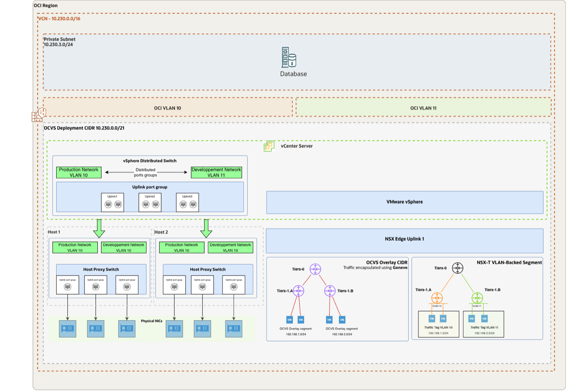Screen dimensions: 568x392
Task: Select the purple Tiers-1.A router icon
Action: 298,291
